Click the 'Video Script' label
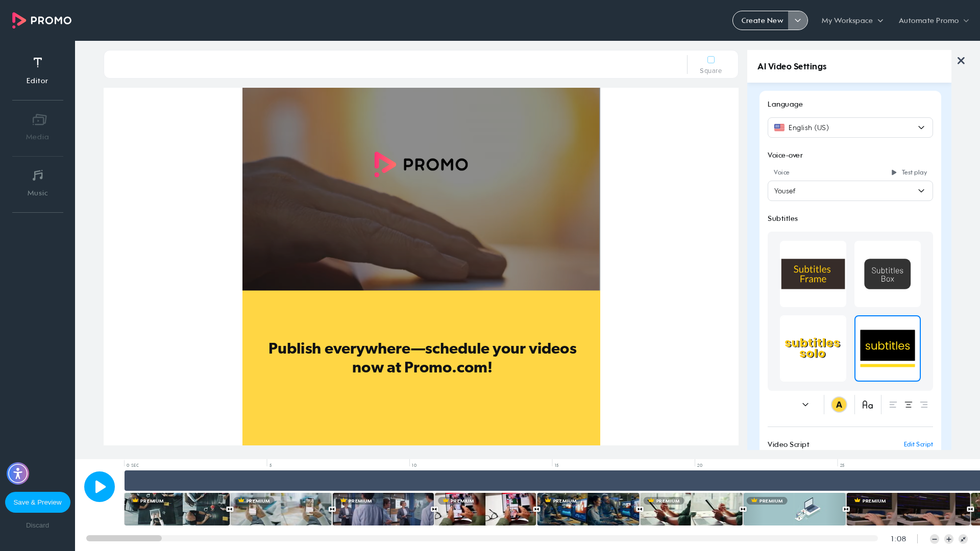The height and width of the screenshot is (551, 980). [x=789, y=444]
